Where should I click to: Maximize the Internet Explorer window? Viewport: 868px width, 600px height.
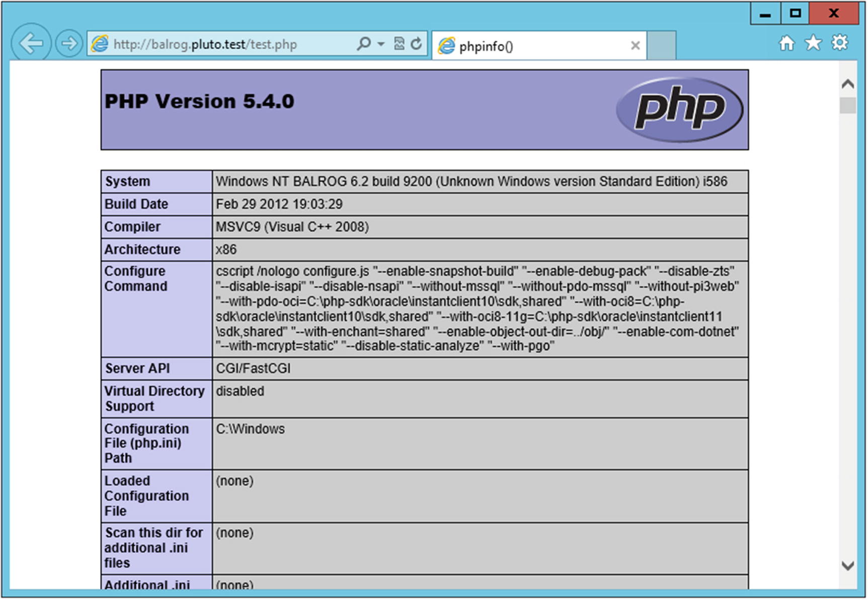(x=795, y=14)
